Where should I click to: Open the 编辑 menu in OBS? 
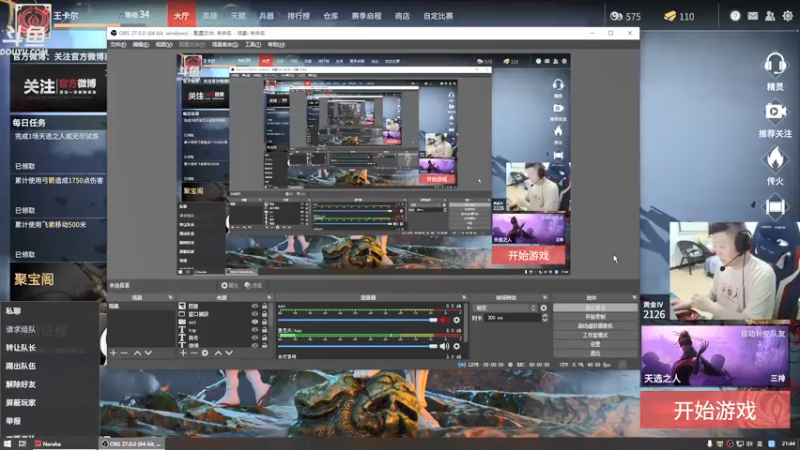pos(140,44)
